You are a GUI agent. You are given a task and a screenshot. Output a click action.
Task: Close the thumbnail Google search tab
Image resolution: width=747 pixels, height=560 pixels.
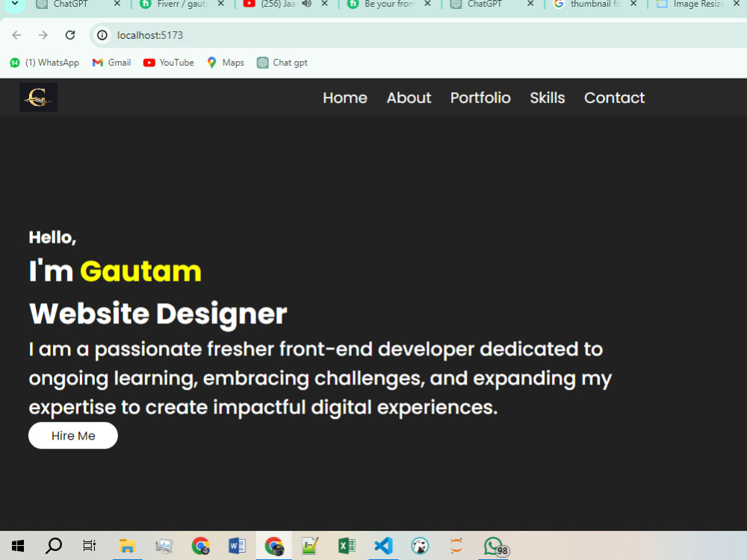tap(633, 4)
